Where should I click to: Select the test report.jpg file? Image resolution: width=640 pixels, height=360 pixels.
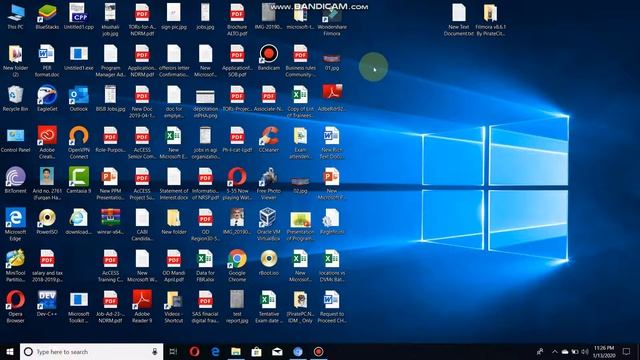[x=237, y=307]
